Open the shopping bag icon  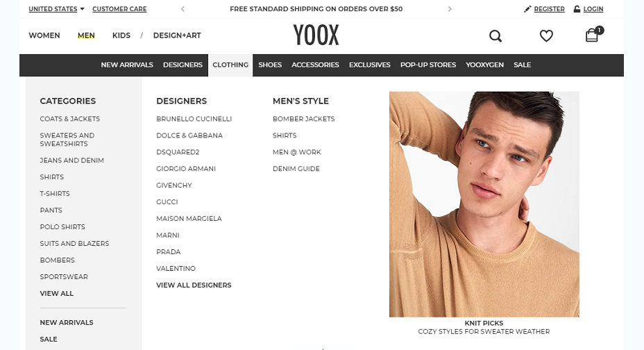[x=592, y=35]
